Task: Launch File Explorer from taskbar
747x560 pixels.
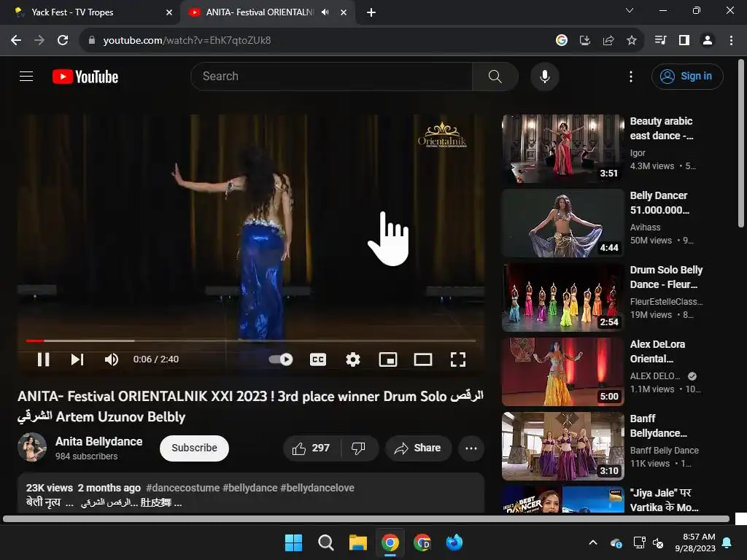Action: (357, 542)
